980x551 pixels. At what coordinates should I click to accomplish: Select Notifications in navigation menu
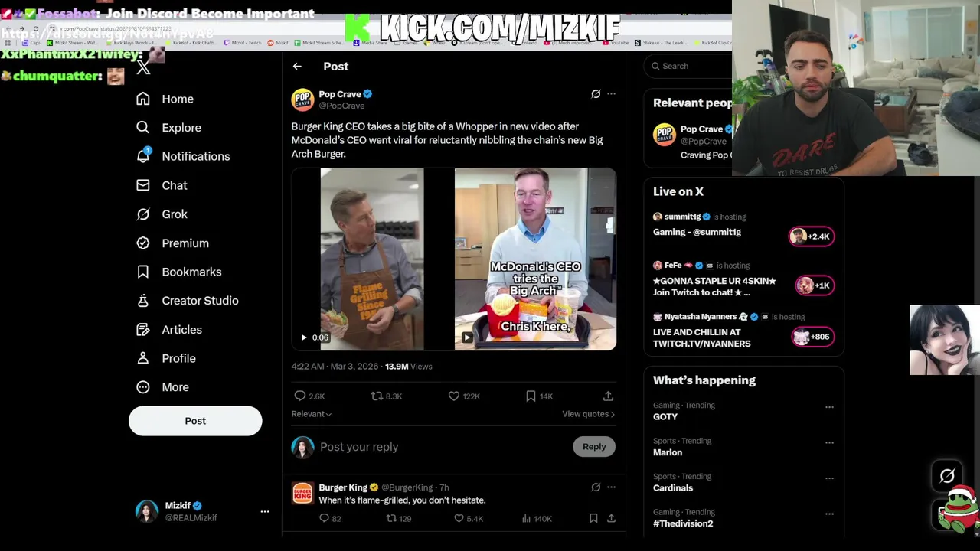point(196,156)
